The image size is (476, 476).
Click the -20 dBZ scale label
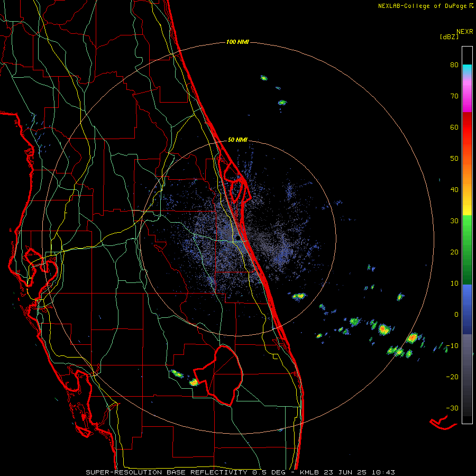[452, 377]
